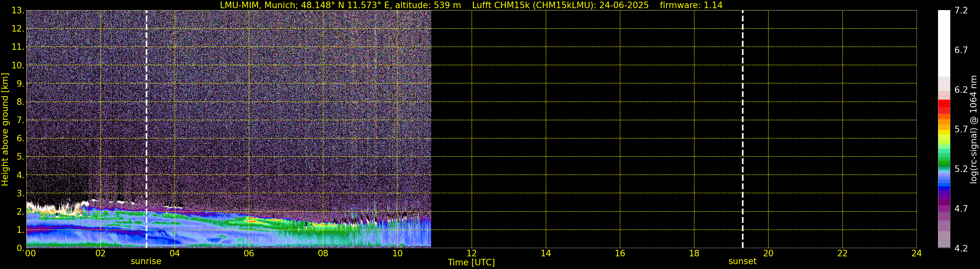This screenshot has height=269, width=980.
Task: Click the sunset label below the axis
Action: click(742, 261)
